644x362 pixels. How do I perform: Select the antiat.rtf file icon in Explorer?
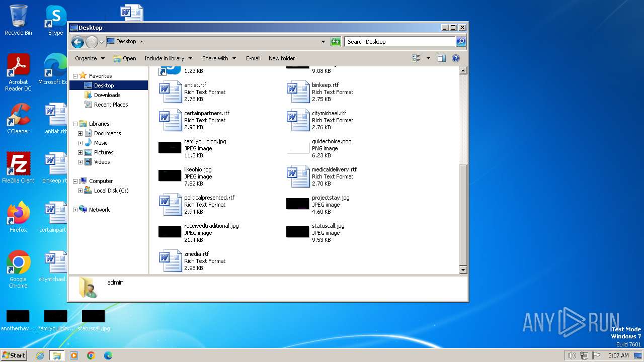[x=171, y=92]
